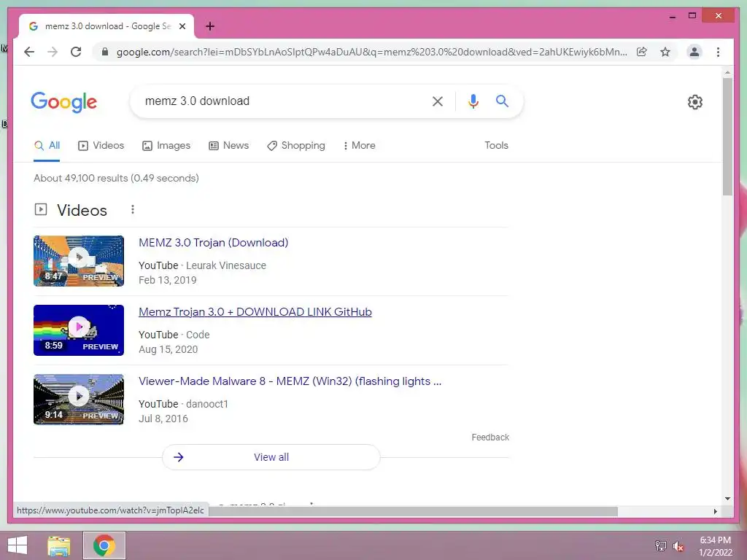This screenshot has height=560, width=747.
Task: Click the Google logo
Action: tap(64, 101)
